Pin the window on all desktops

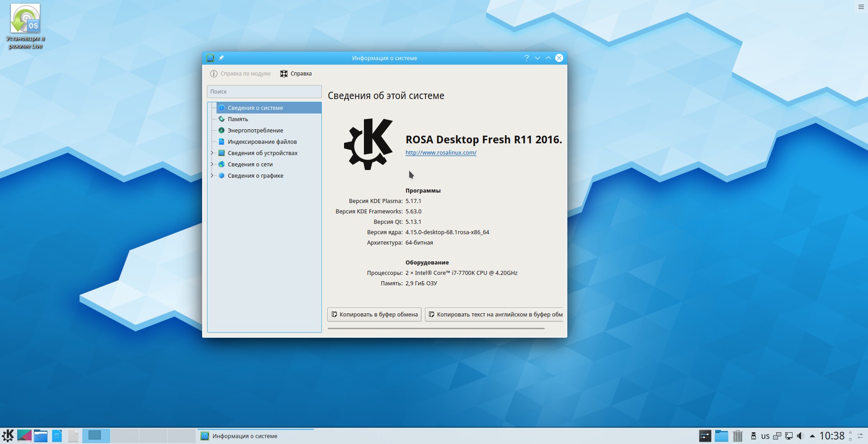pyautogui.click(x=221, y=58)
